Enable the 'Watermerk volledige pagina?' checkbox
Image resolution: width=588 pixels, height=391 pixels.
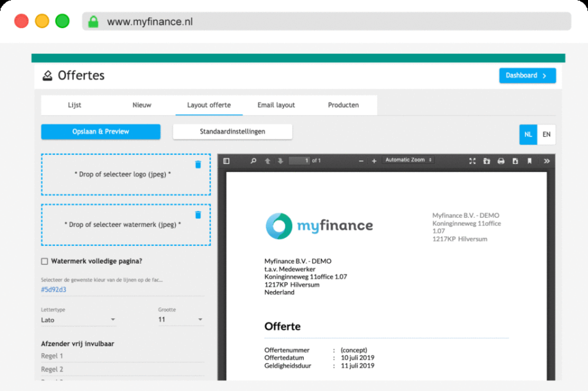click(43, 261)
